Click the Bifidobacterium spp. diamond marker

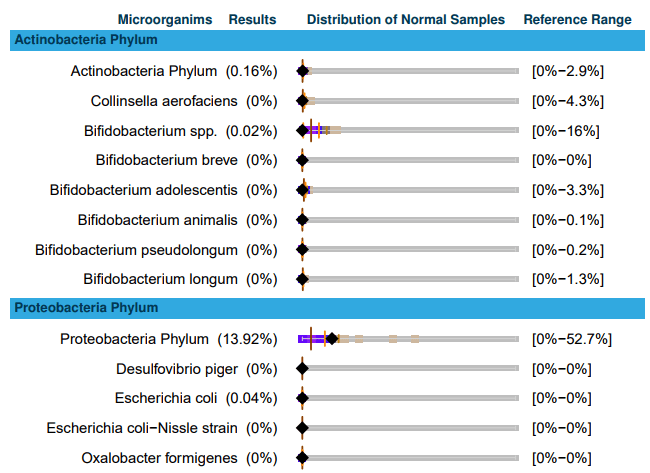(302, 131)
